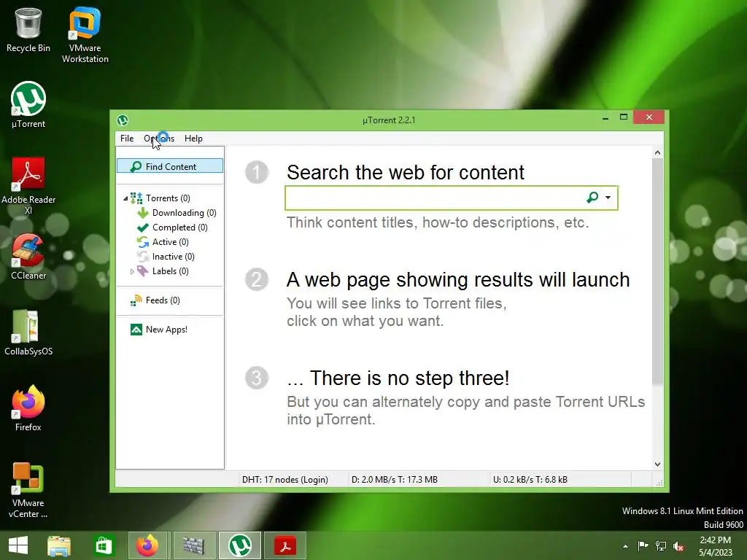Show Completed (0) torrents
The width and height of the screenshot is (747, 560).
179,227
